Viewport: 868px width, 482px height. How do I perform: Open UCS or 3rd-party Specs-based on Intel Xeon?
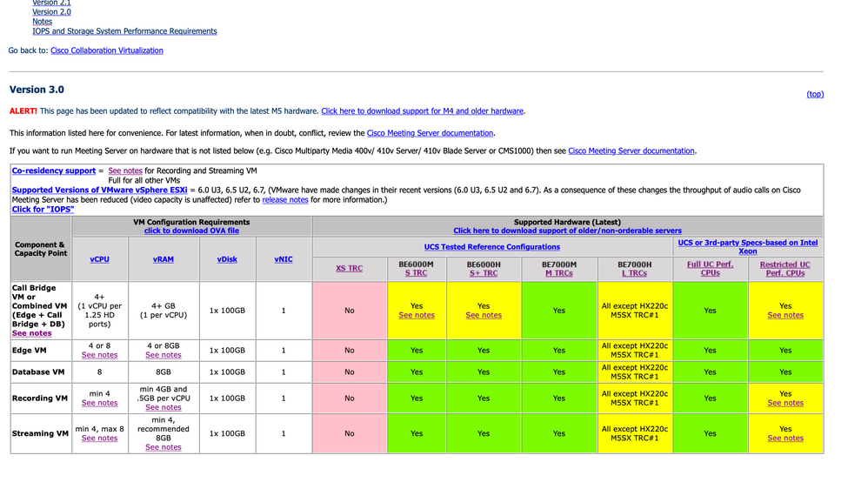tap(748, 247)
